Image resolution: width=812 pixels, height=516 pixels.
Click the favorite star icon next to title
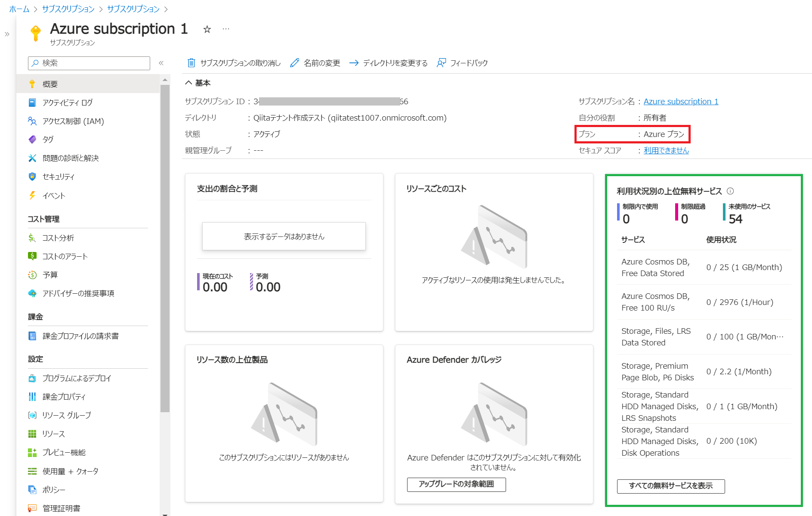pyautogui.click(x=207, y=29)
